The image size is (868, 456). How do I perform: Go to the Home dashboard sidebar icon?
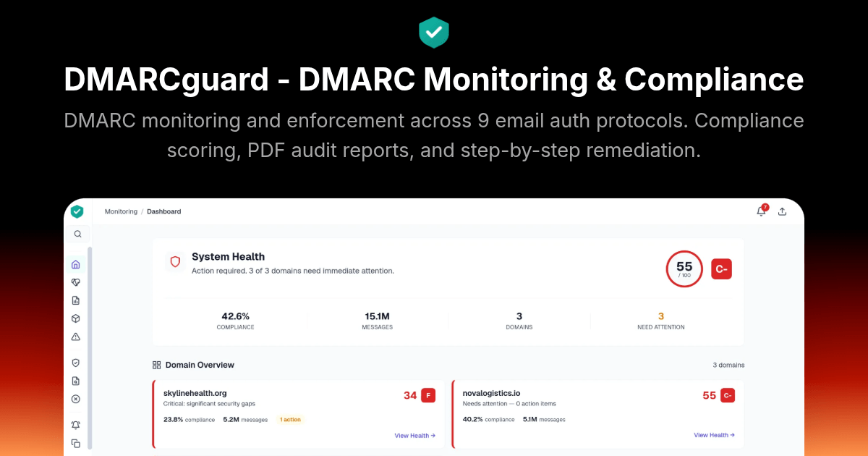tap(76, 264)
